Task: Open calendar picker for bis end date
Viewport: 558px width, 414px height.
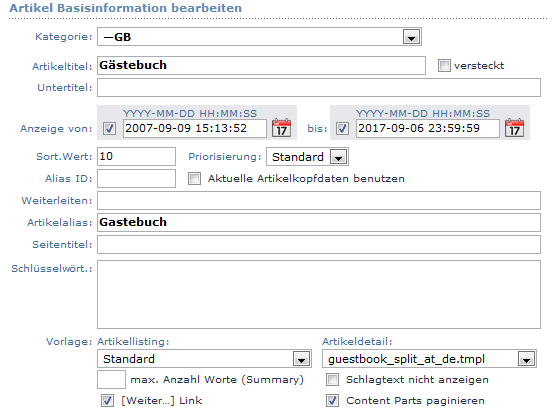Action: [514, 128]
